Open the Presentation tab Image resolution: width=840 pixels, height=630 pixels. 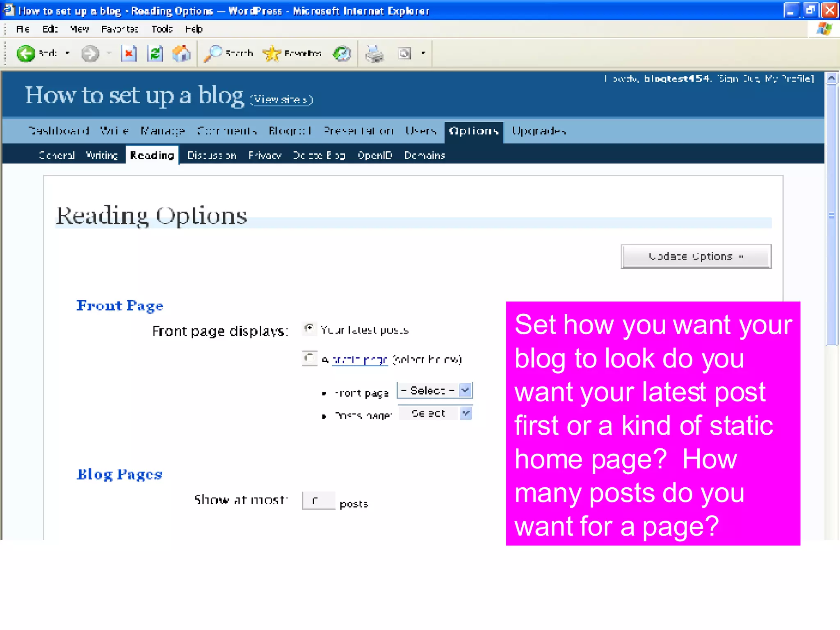[x=358, y=131]
